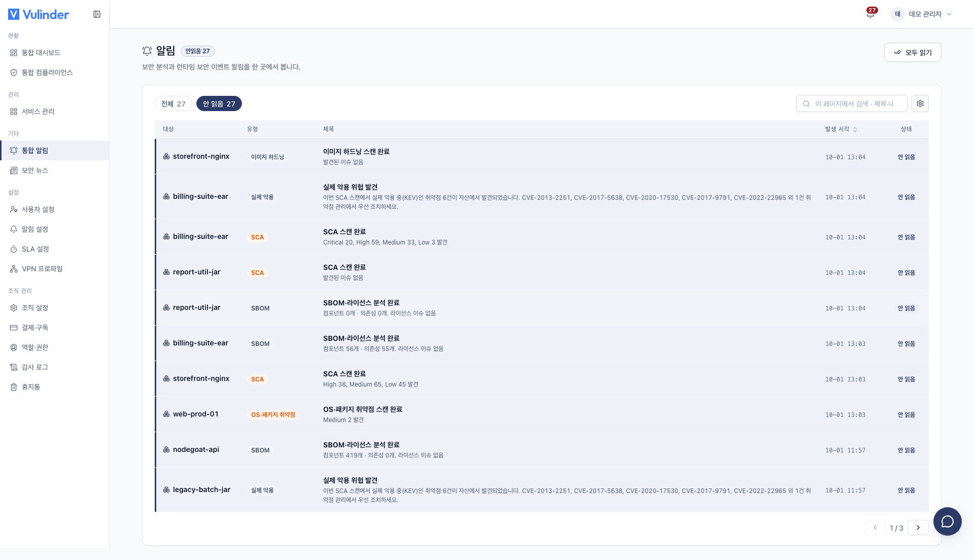Go to previous page arrow

875,528
